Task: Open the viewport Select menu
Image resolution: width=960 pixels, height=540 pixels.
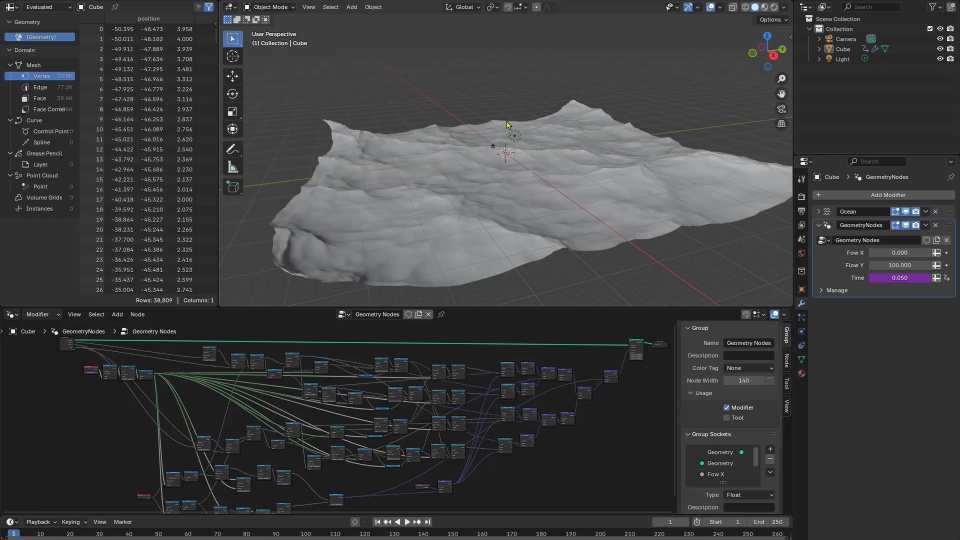Action: 331,7
